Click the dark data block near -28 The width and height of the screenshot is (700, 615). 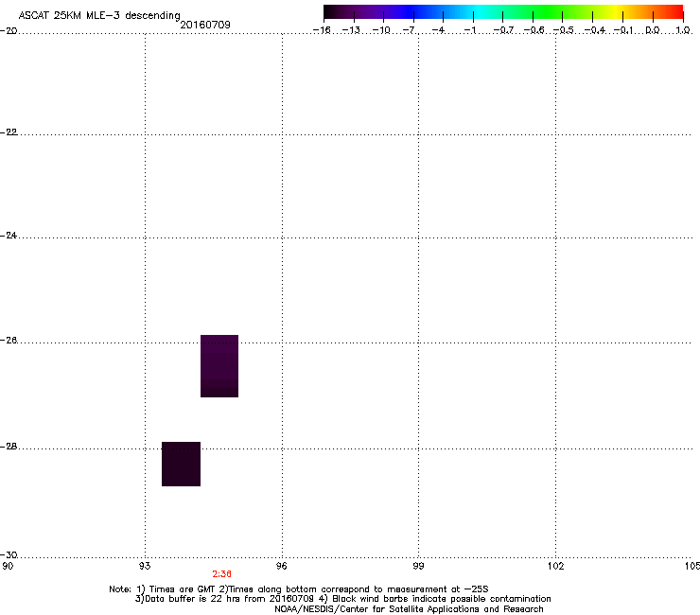point(181,464)
